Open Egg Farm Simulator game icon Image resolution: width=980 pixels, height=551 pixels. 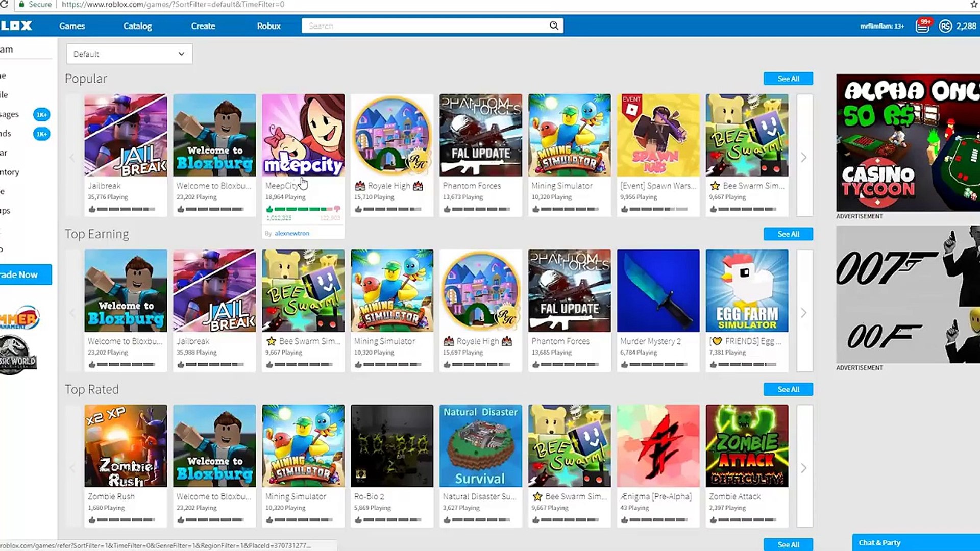[747, 290]
